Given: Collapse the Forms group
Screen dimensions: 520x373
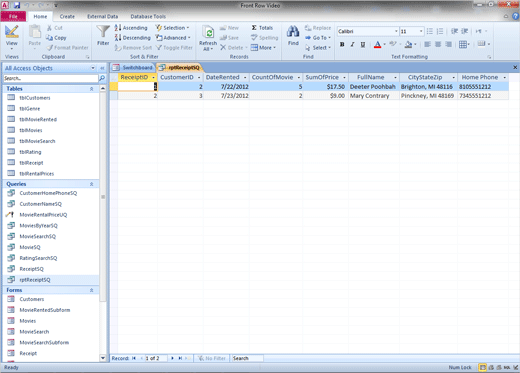Looking at the screenshot, I should [x=91, y=290].
